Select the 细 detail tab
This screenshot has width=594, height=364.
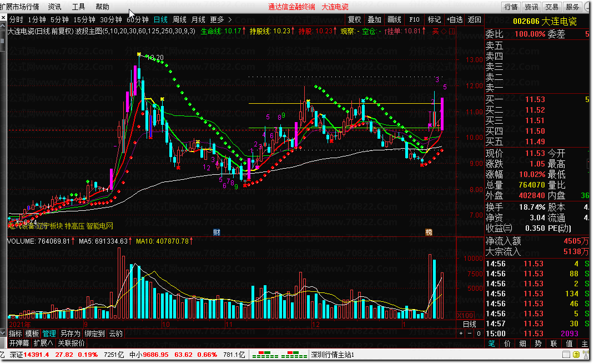(x=523, y=343)
